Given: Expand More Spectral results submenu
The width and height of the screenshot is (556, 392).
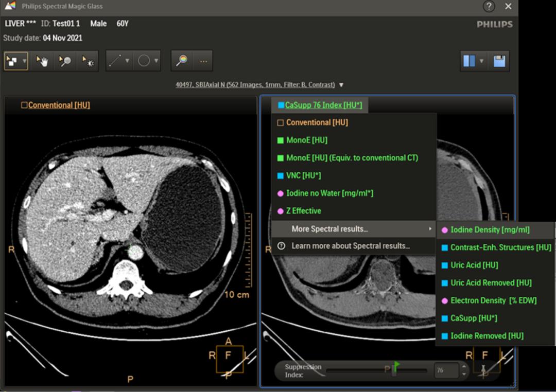Looking at the screenshot, I should point(329,229).
